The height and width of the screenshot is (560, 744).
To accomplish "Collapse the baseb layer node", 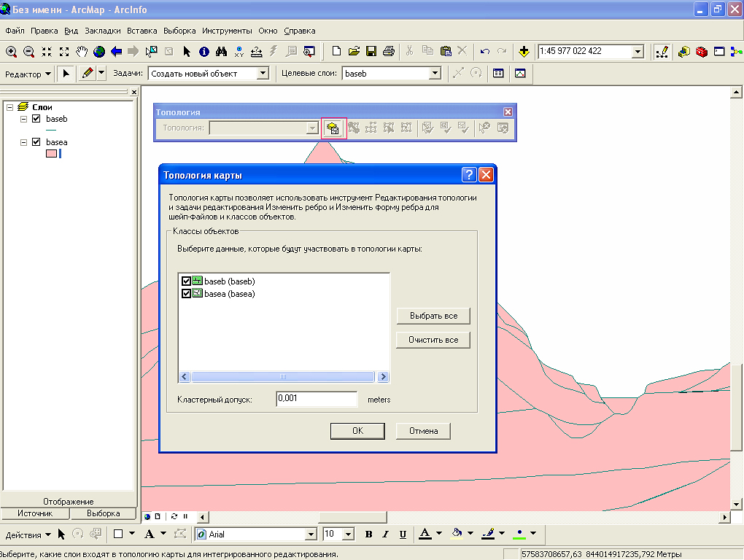I will [x=23, y=119].
